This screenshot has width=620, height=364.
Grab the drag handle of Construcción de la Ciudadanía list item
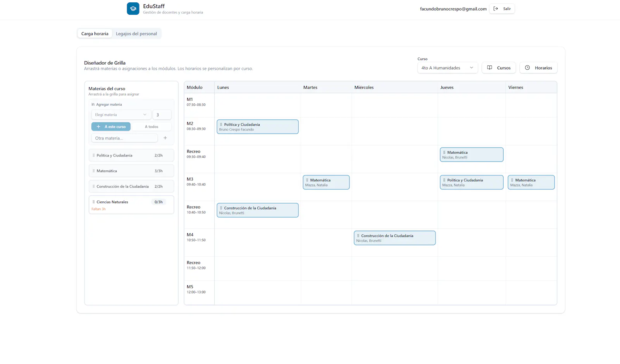pyautogui.click(x=93, y=186)
